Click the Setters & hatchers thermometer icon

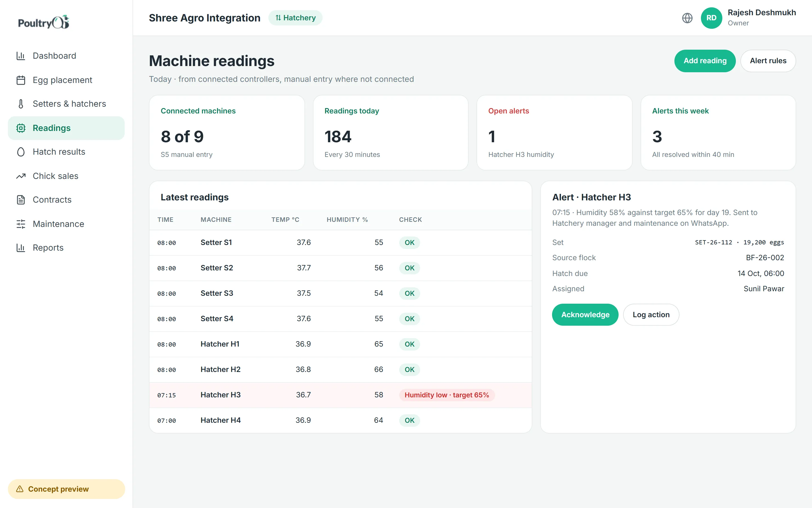(21, 104)
